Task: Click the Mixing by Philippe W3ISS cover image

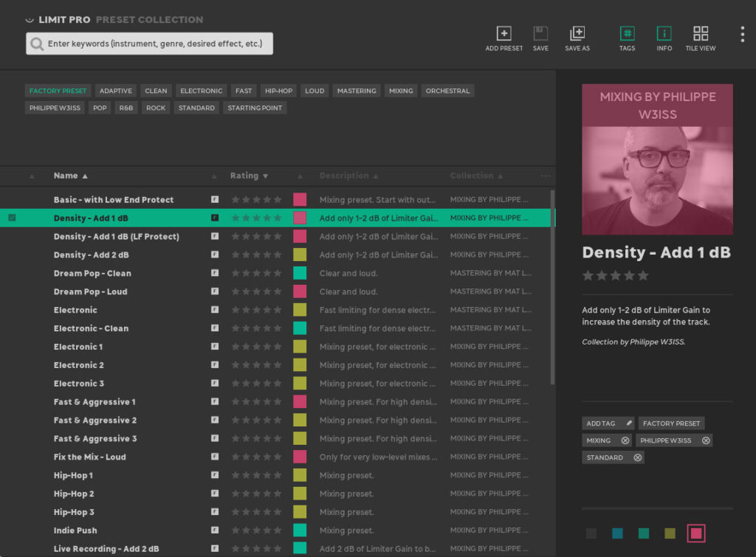Action: click(x=657, y=159)
